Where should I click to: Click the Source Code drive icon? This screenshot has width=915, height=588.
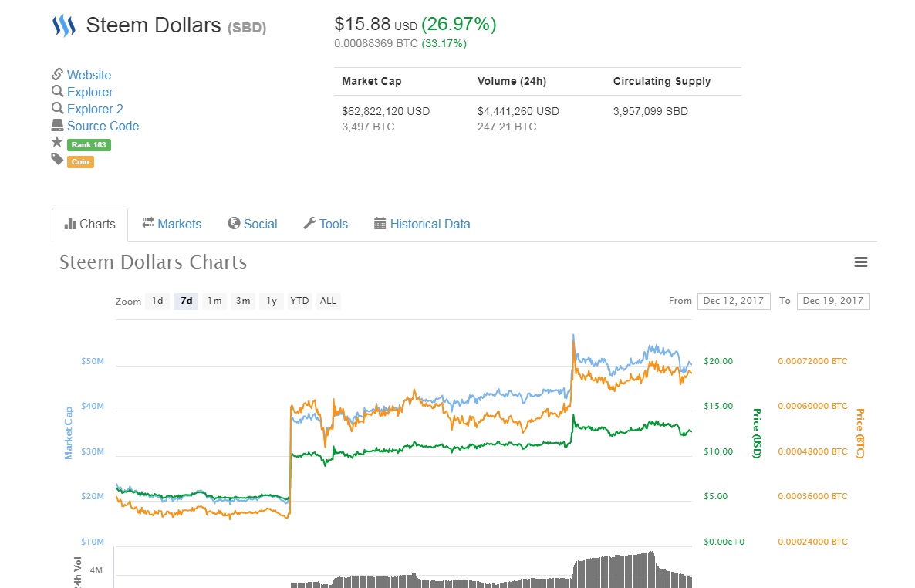pyautogui.click(x=57, y=126)
